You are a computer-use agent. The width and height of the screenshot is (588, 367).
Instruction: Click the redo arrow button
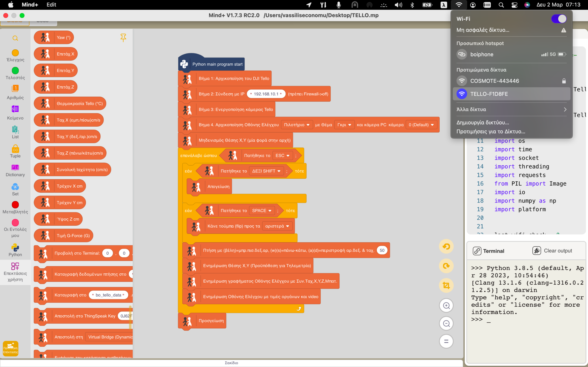446,266
